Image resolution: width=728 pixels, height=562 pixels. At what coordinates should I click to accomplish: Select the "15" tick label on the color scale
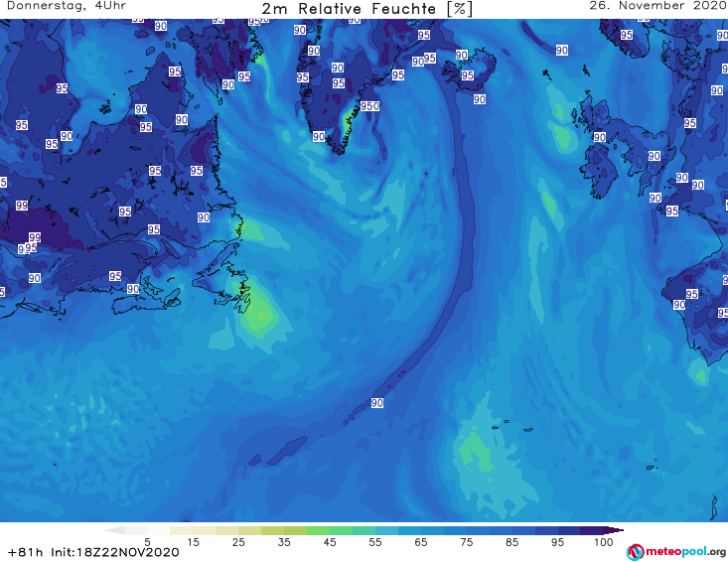click(193, 541)
